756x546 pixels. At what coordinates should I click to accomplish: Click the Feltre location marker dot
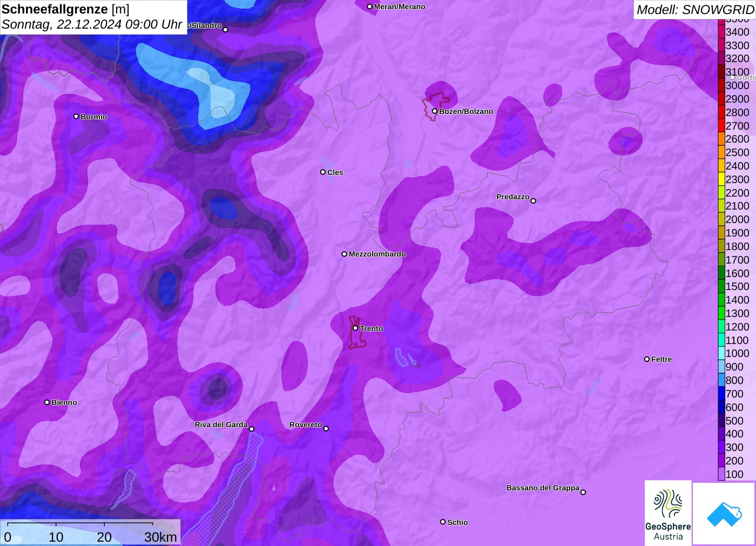click(647, 359)
